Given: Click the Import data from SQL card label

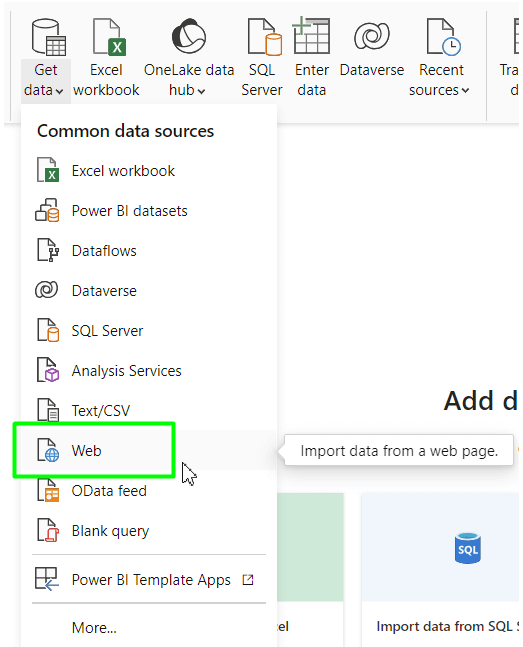Looking at the screenshot, I should (448, 626).
